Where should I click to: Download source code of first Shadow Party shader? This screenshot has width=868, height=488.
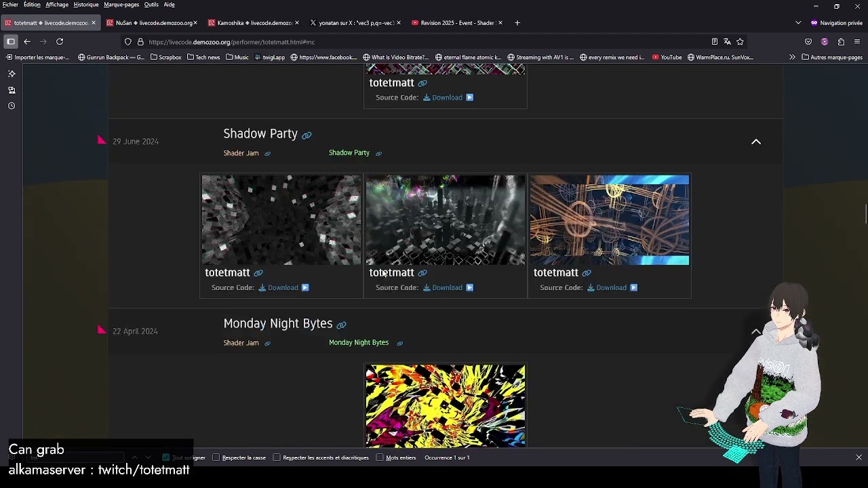[x=278, y=287]
